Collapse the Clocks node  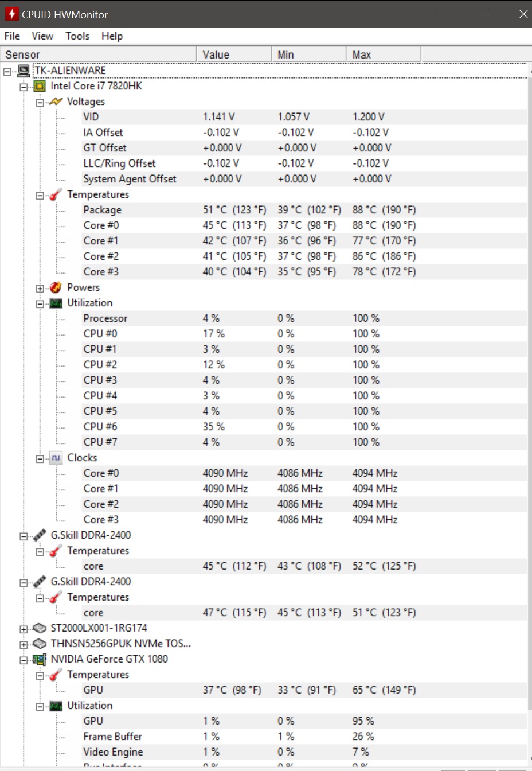click(x=40, y=458)
